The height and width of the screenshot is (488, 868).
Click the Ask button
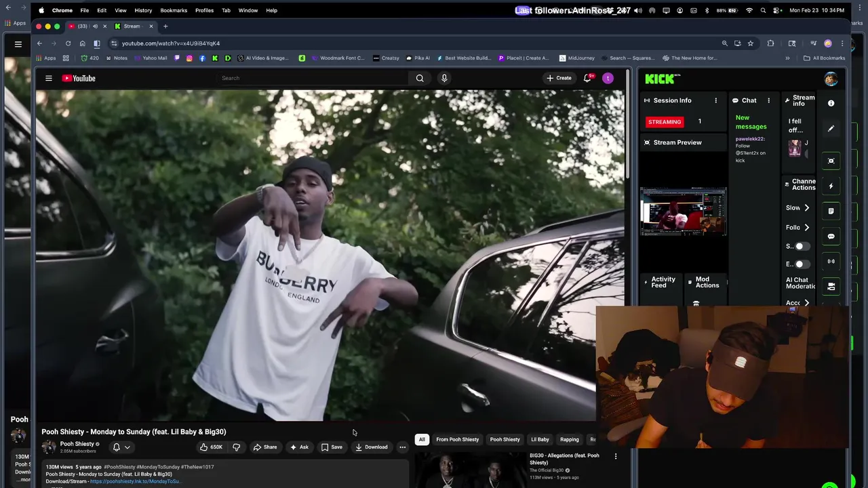299,447
